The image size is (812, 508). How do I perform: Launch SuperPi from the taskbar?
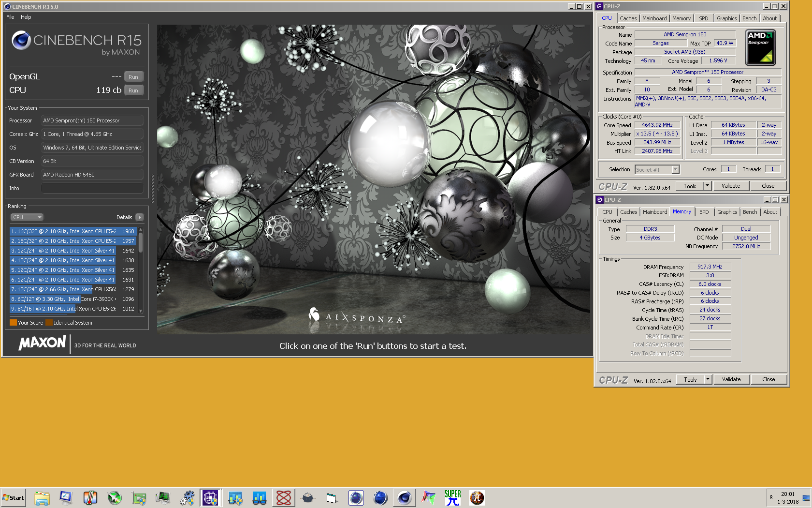pos(453,498)
